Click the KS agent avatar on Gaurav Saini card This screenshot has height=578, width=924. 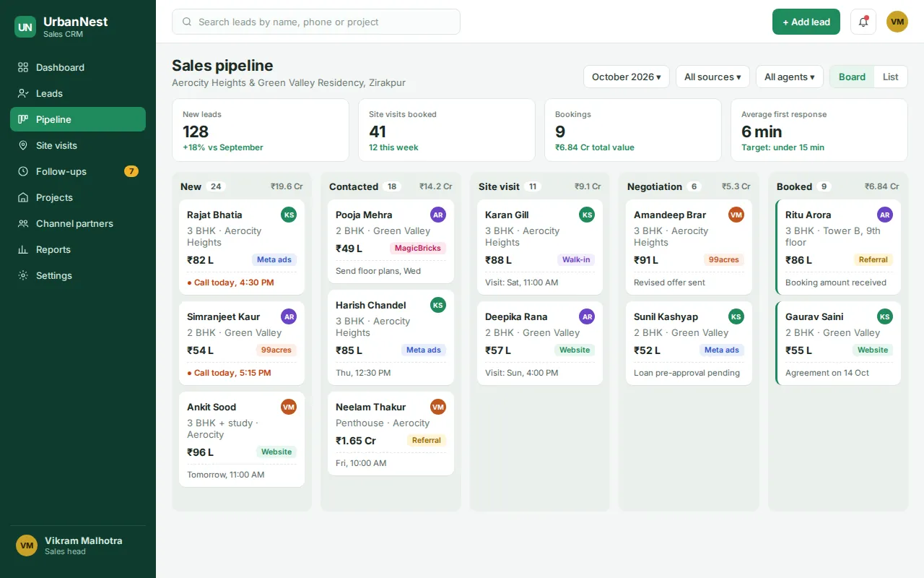point(885,316)
